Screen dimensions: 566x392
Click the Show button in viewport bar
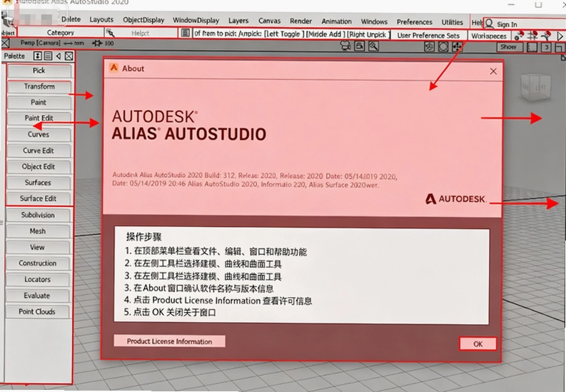(508, 47)
